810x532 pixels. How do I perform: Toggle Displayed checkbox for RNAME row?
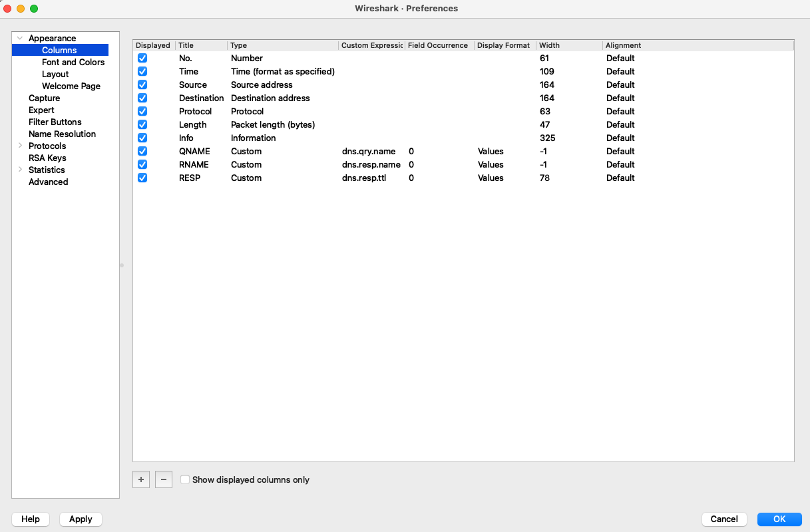pos(142,164)
